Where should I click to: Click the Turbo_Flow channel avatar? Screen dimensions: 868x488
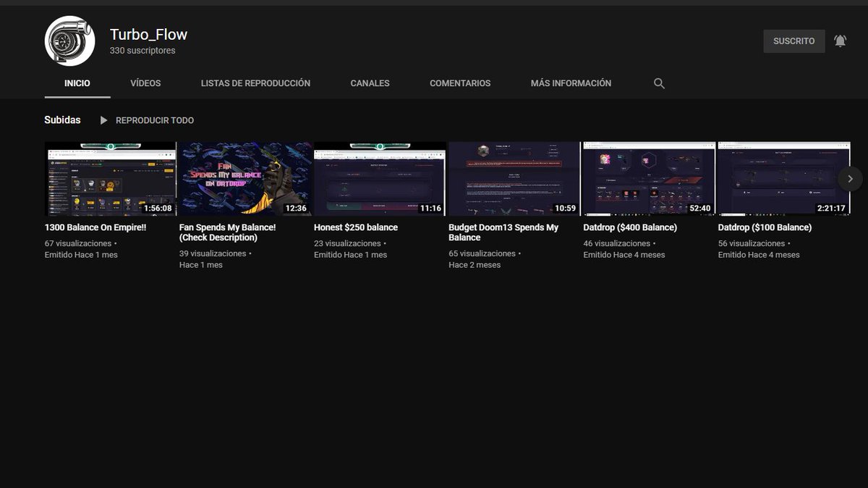[x=70, y=41]
